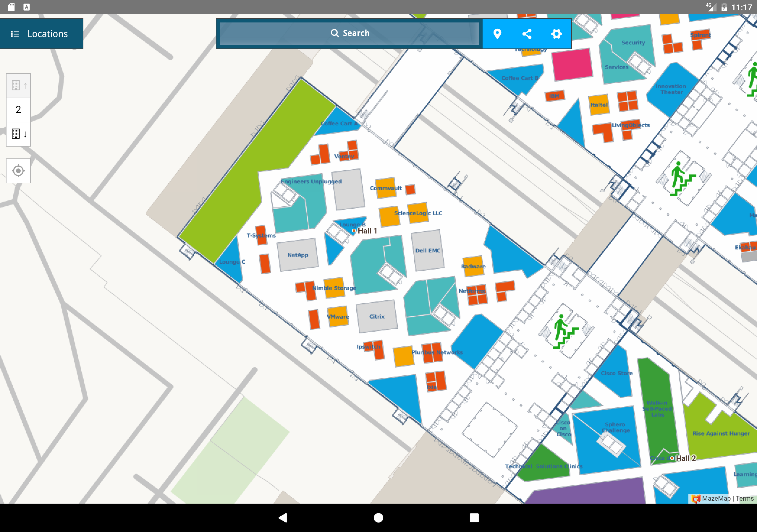Go down one floor

pyautogui.click(x=18, y=134)
